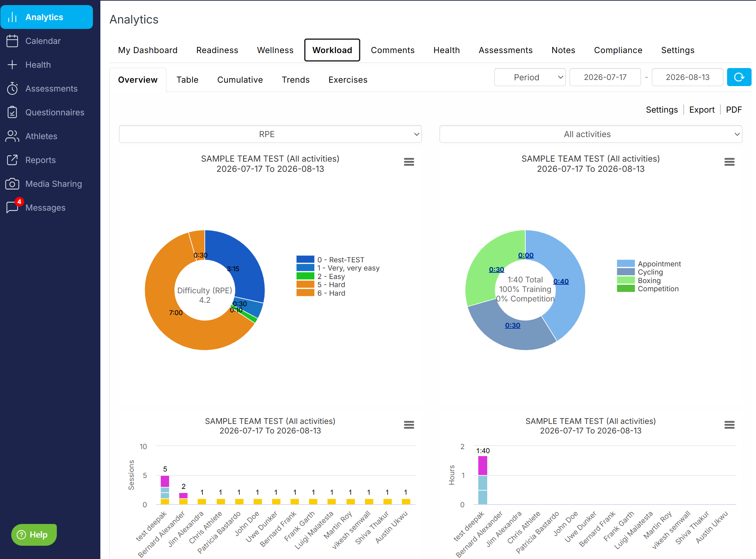Image resolution: width=756 pixels, height=559 pixels.
Task: Open the RPE metric dropdown
Action: click(x=270, y=134)
